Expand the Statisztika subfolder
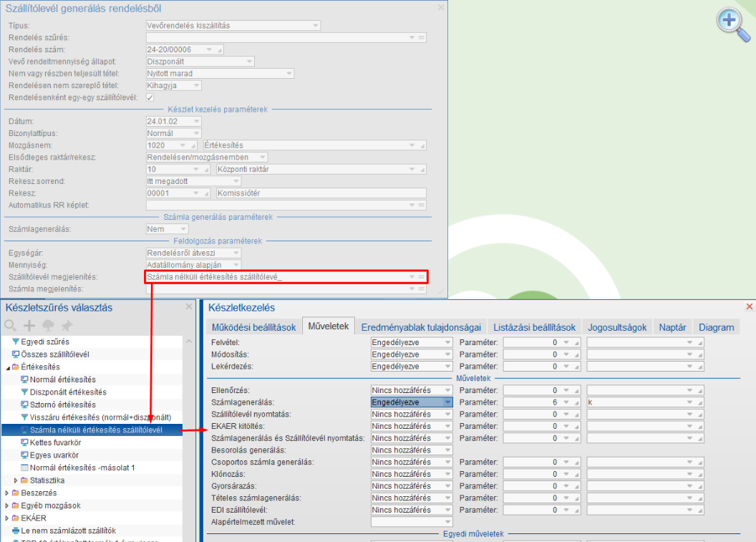The image size is (756, 542). pyautogui.click(x=16, y=480)
